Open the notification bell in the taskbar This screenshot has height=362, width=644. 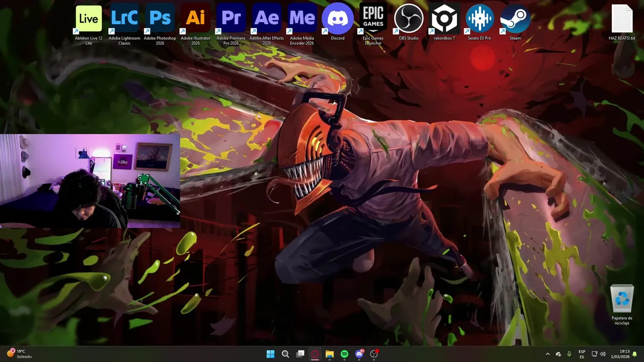coord(635,354)
